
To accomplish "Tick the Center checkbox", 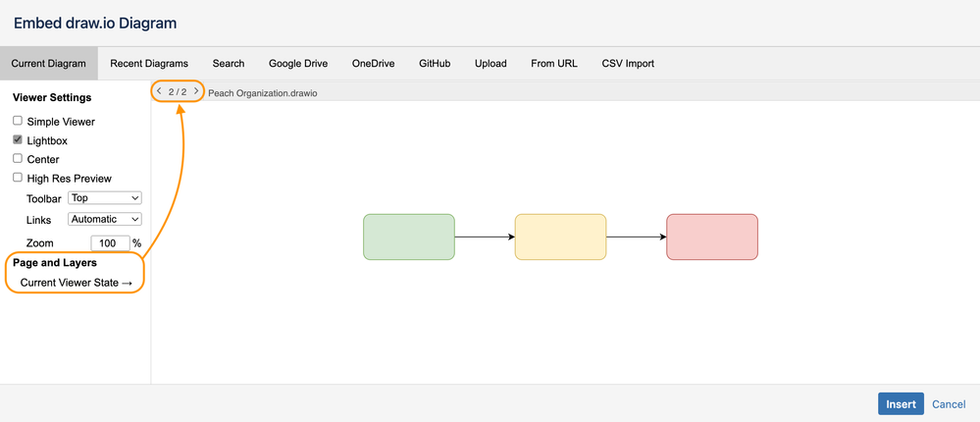I will [18, 159].
